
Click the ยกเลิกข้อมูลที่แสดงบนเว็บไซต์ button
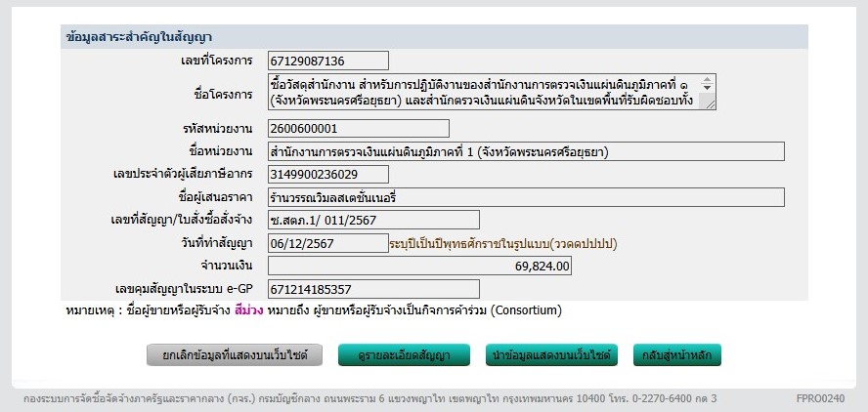click(x=235, y=355)
